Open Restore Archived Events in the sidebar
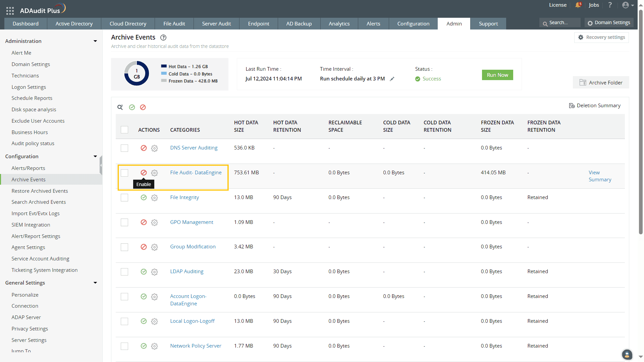Screen dimensions: 644x362 click(x=40, y=191)
